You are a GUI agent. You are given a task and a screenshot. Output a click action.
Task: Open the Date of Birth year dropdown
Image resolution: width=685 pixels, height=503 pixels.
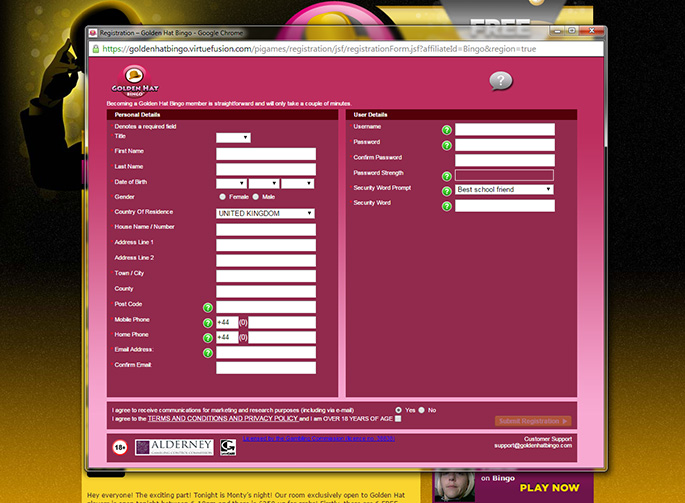click(298, 184)
